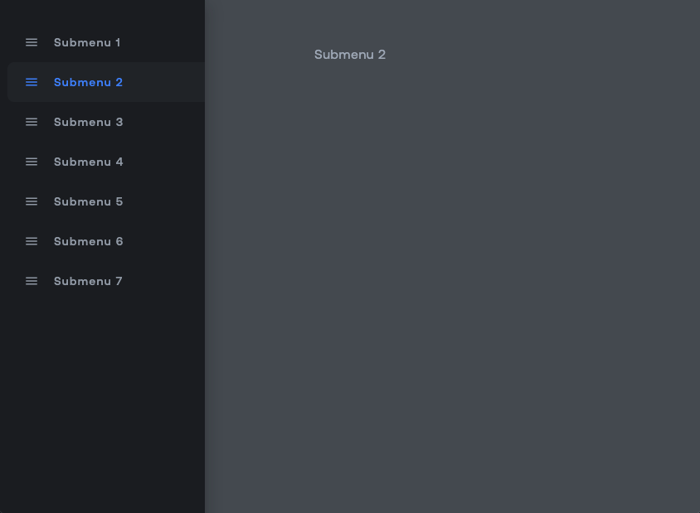
Task: Navigate to the Submenu 4 label
Action: tap(88, 162)
